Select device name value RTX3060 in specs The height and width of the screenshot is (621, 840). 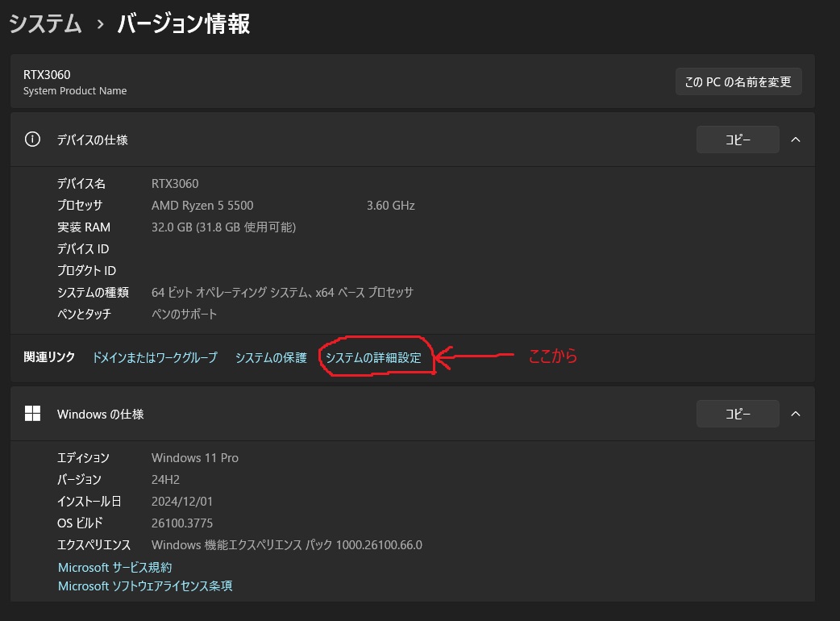175,183
